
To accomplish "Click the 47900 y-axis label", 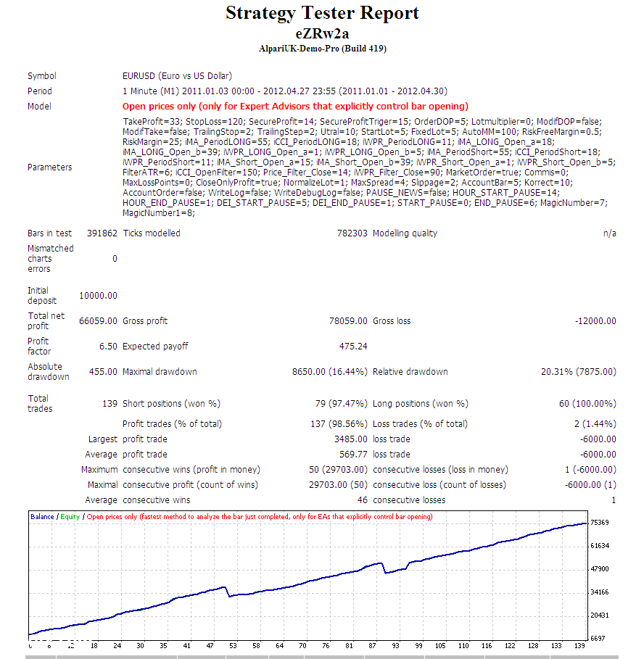I will (600, 569).
